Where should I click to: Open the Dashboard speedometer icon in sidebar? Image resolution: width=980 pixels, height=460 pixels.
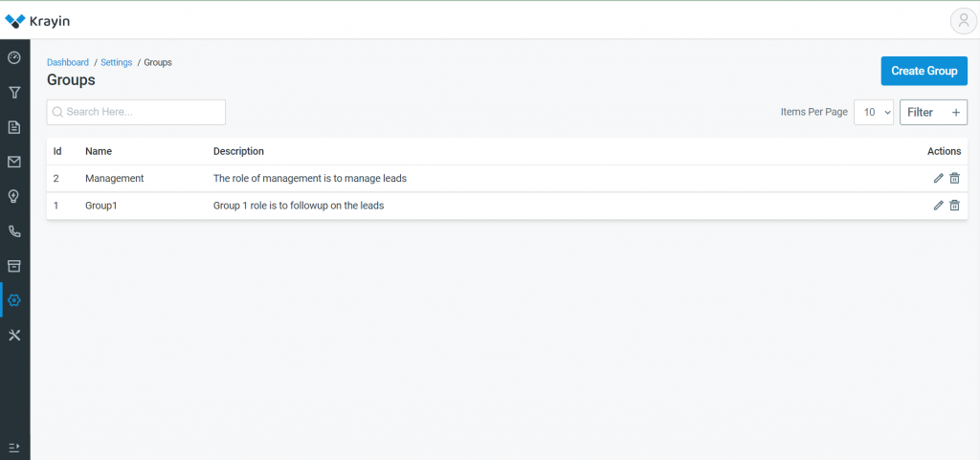coord(13,58)
